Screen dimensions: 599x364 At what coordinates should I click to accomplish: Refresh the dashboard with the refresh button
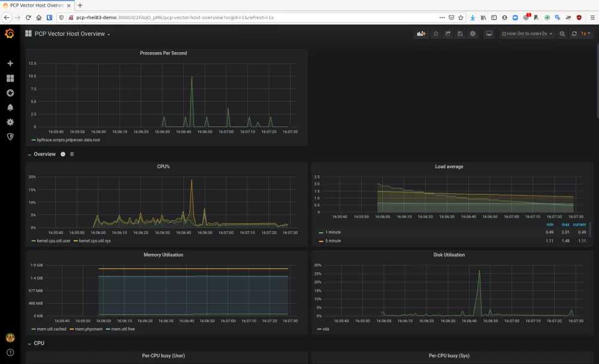point(574,34)
